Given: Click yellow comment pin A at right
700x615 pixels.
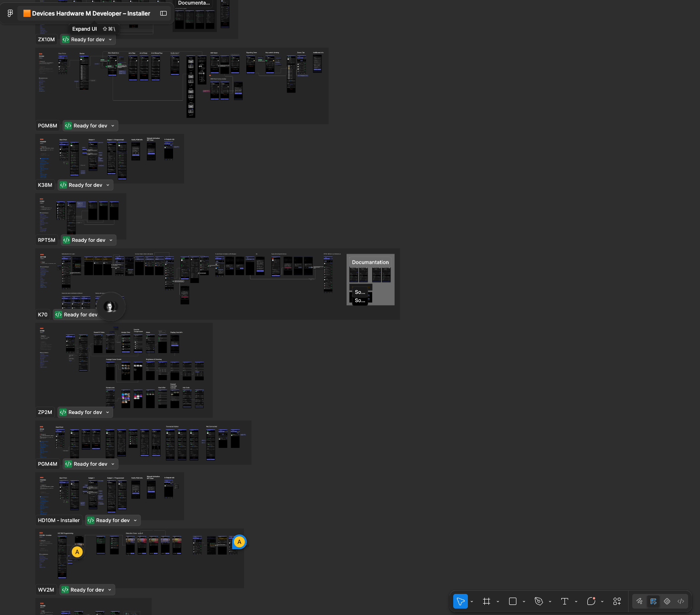Looking at the screenshot, I should point(239,542).
